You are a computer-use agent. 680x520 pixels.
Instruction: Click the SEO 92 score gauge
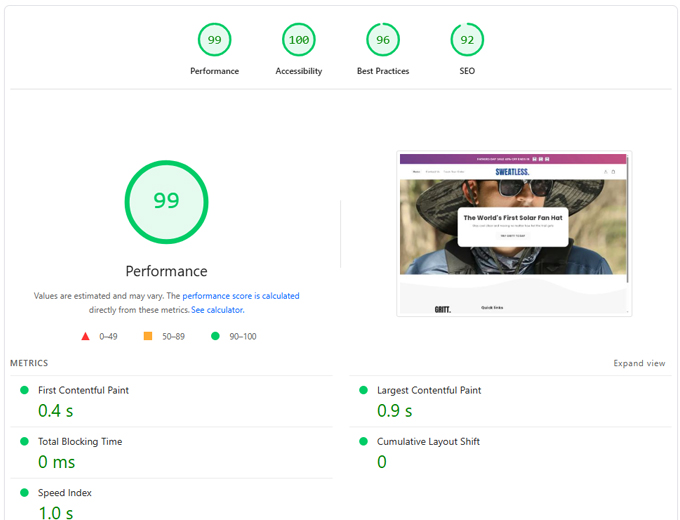tap(467, 40)
